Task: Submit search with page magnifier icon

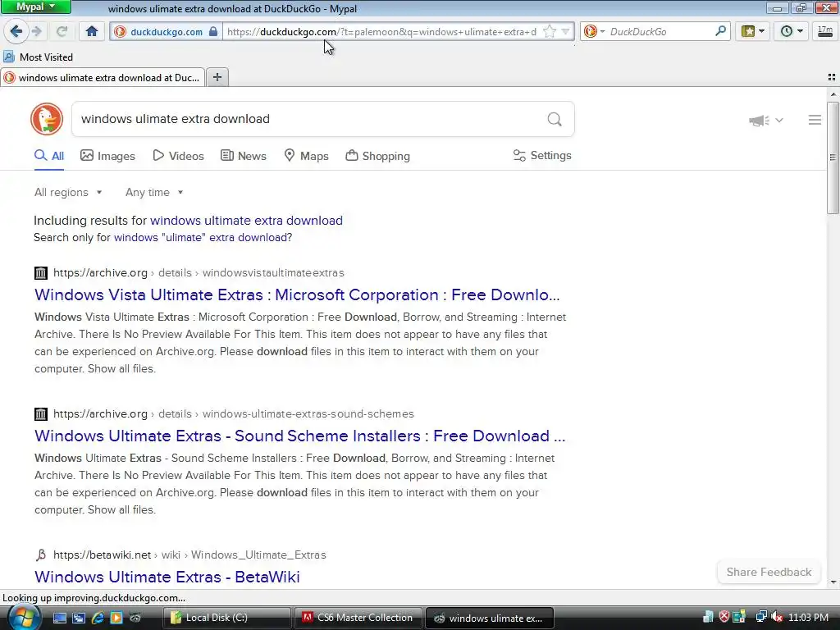Action: click(x=555, y=119)
